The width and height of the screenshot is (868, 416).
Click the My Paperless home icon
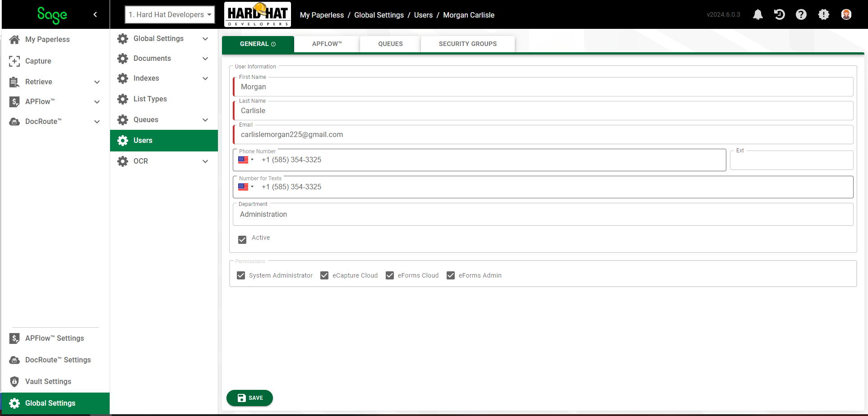pos(14,39)
